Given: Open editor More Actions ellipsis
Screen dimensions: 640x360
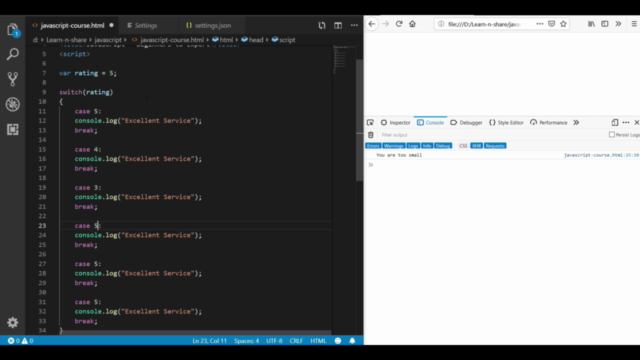Looking at the screenshot, I should 354,25.
